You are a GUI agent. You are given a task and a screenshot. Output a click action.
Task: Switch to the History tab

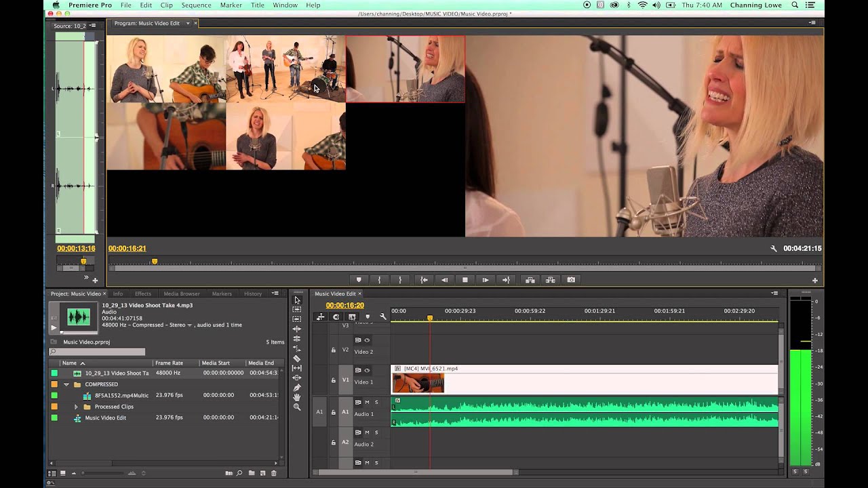[x=253, y=294]
